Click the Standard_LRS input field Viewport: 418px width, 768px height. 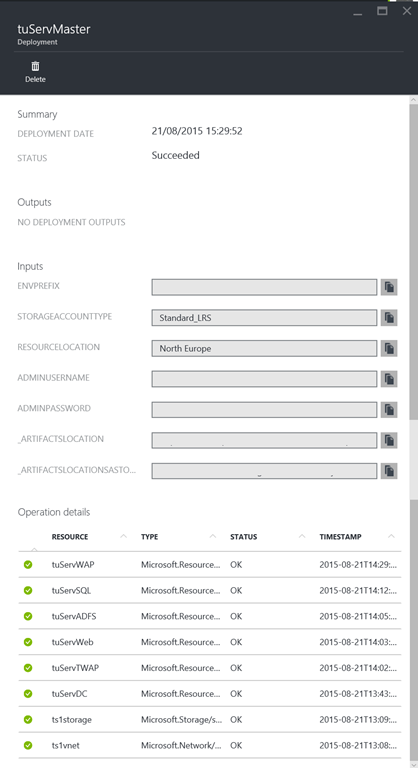(x=264, y=318)
